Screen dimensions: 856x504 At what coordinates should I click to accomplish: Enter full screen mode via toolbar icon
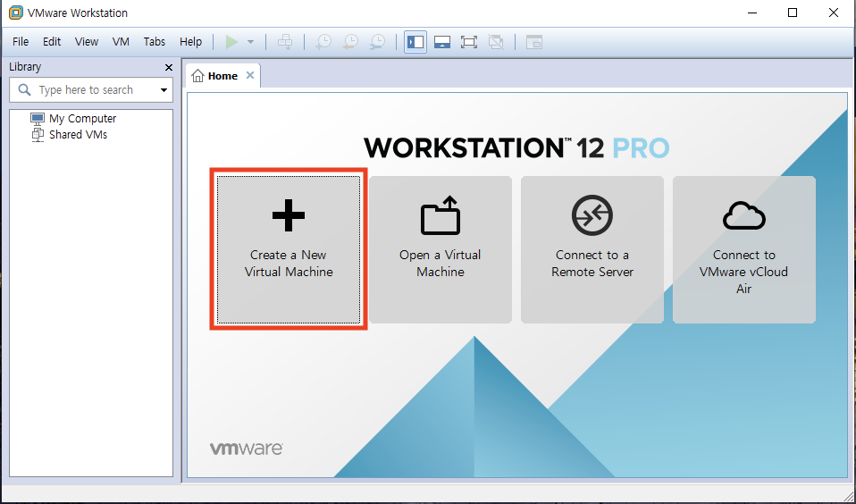[x=469, y=42]
